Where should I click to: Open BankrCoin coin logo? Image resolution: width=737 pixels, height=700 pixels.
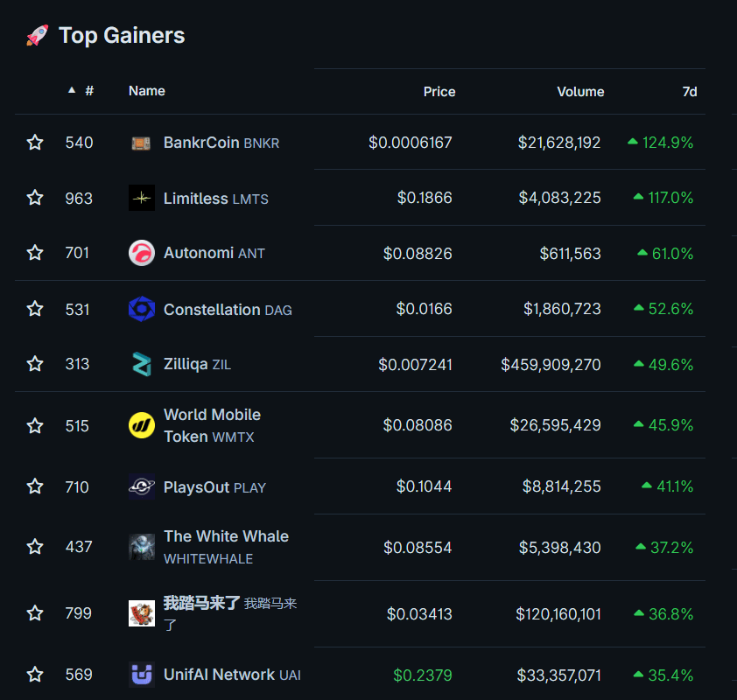pyautogui.click(x=142, y=143)
